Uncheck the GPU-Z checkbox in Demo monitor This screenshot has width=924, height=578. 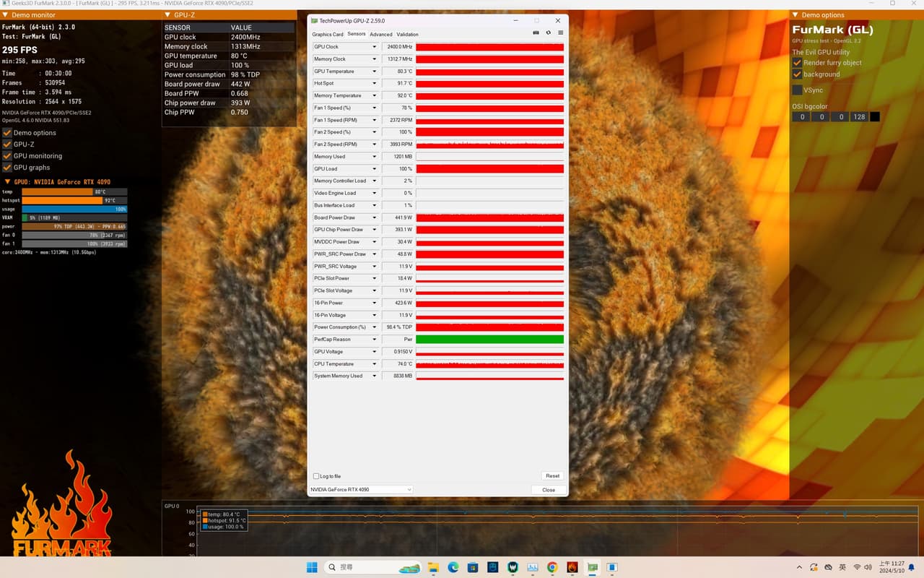click(7, 144)
